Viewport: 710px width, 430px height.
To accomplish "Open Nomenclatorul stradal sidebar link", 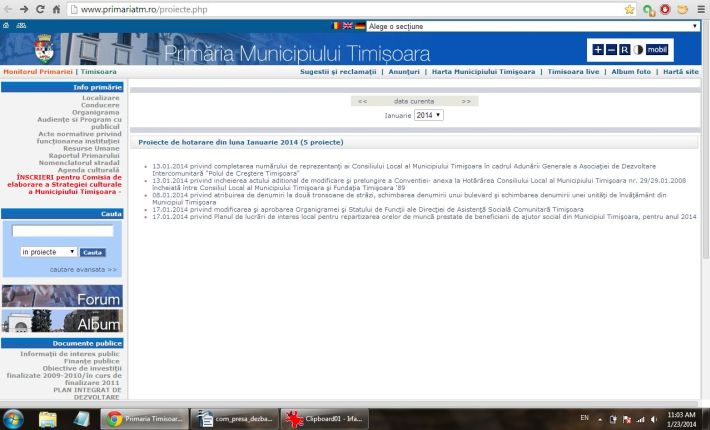I will click(x=79, y=163).
